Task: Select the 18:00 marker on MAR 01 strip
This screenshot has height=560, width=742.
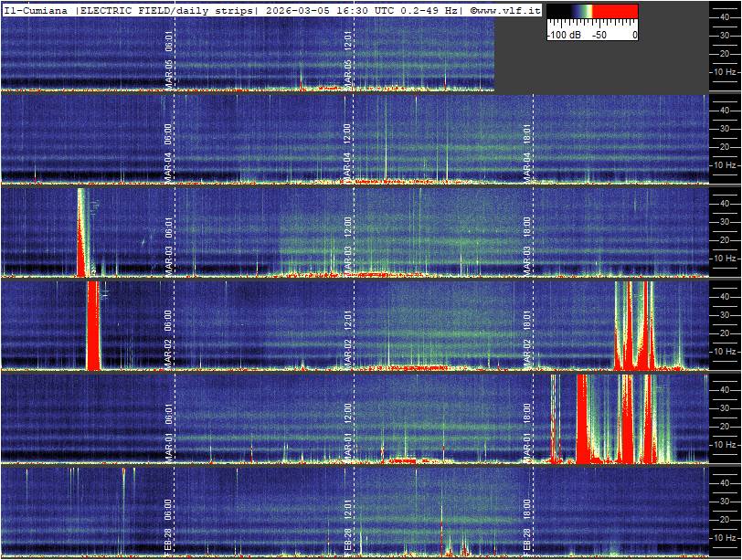Action: [527, 422]
